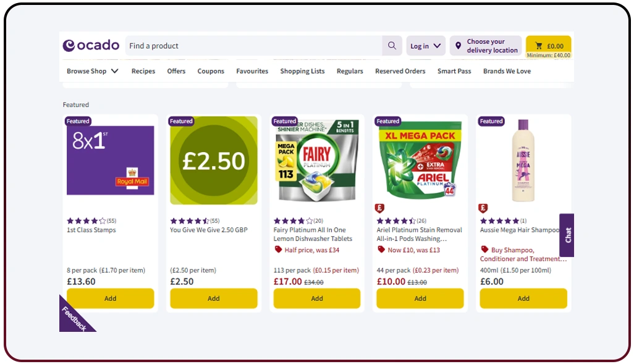Click the search magnifying glass icon
The image size is (634, 364).
click(392, 46)
